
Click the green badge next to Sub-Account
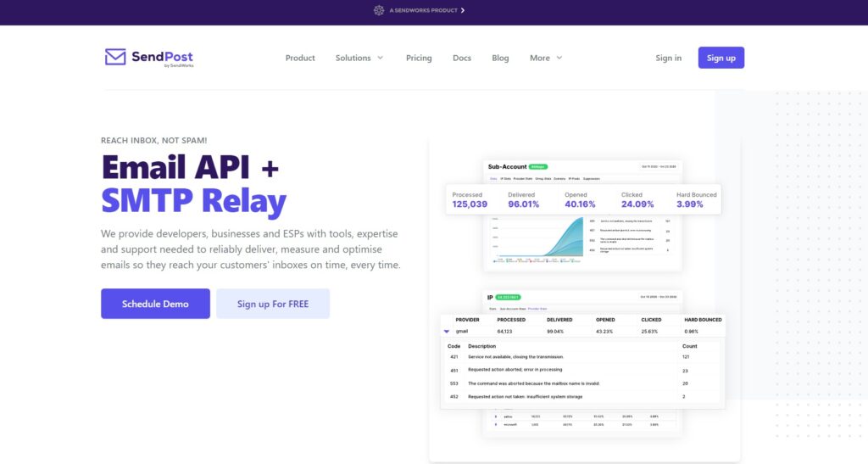point(538,166)
